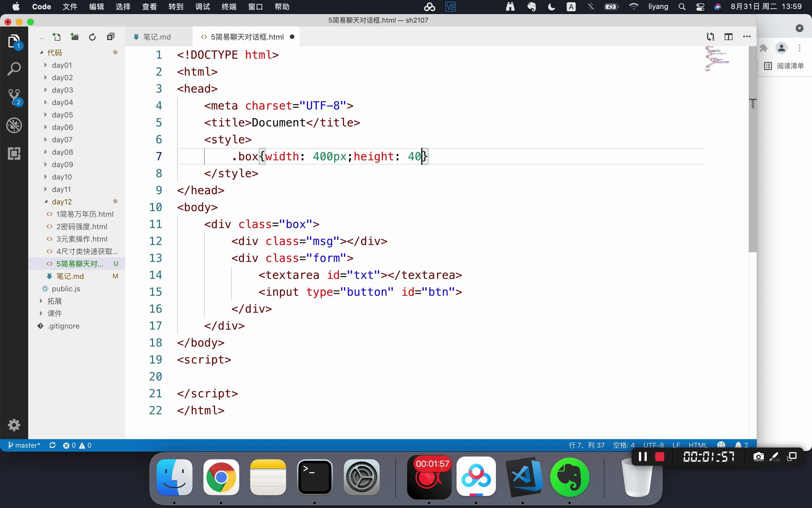
Task: Change encoding via UTF-8 in status bar
Action: coord(653,445)
